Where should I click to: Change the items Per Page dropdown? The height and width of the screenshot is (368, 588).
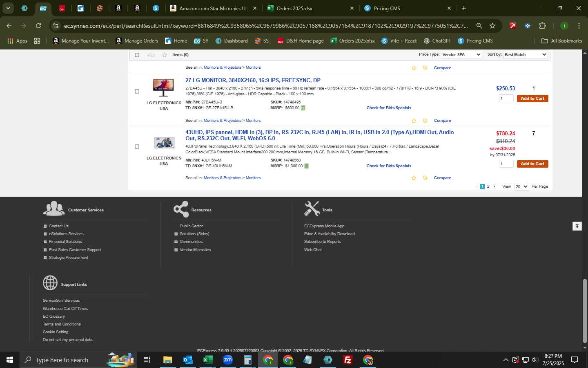(x=521, y=186)
